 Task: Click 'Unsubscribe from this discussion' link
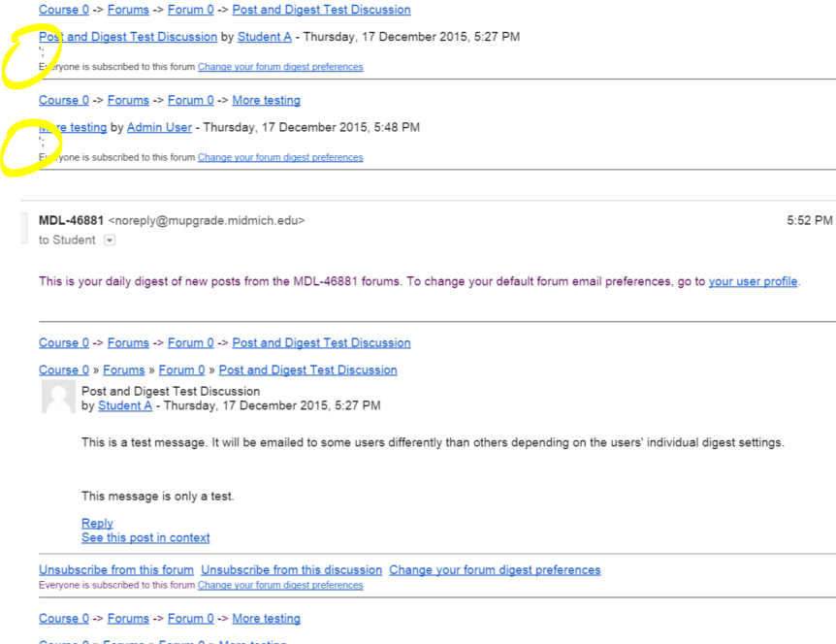(292, 570)
